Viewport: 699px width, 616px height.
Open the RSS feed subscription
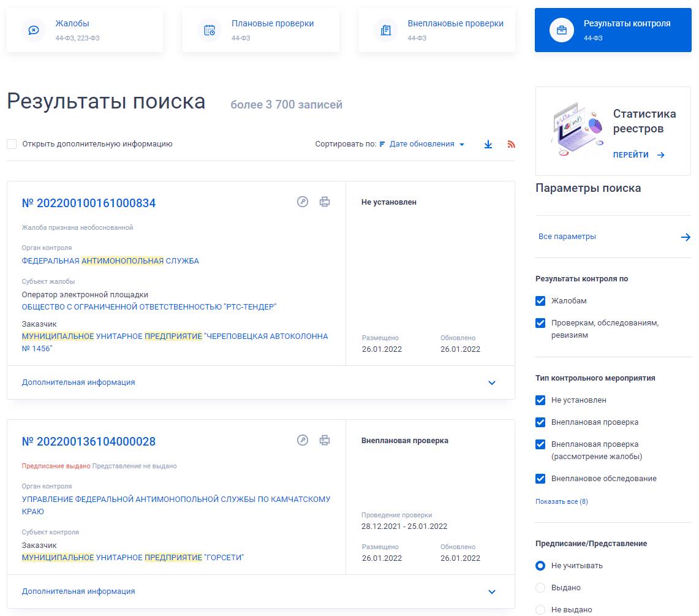click(x=510, y=144)
